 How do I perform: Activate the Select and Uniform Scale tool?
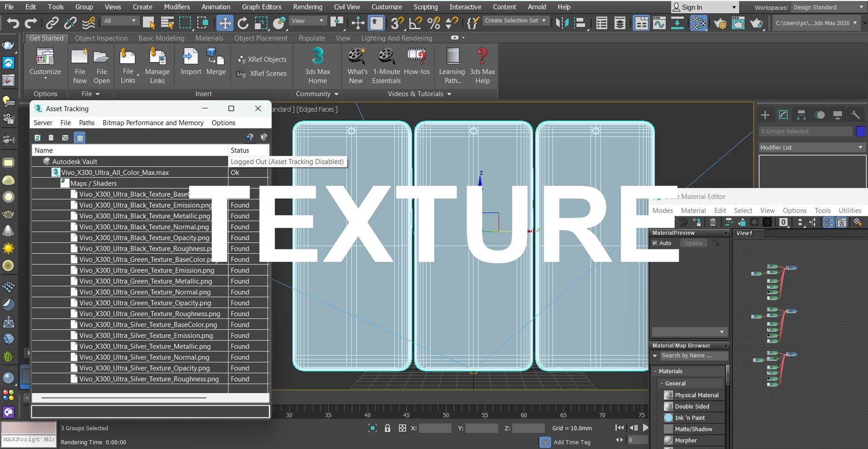coord(261,23)
